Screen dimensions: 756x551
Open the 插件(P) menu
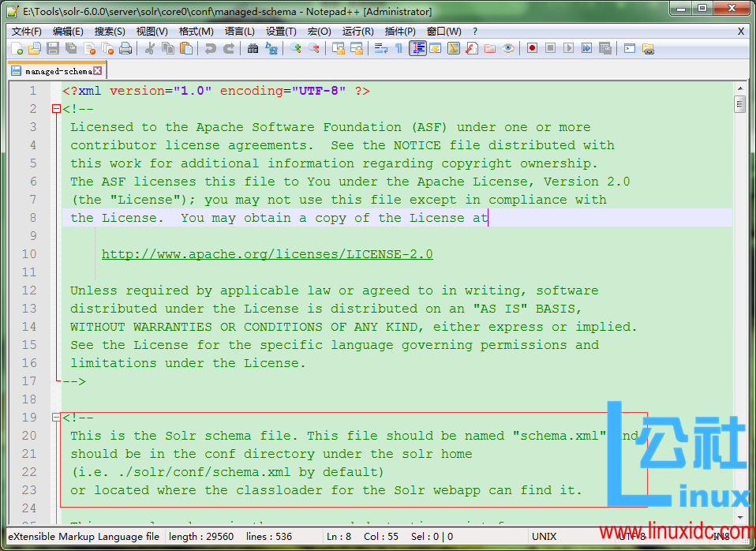coord(401,32)
